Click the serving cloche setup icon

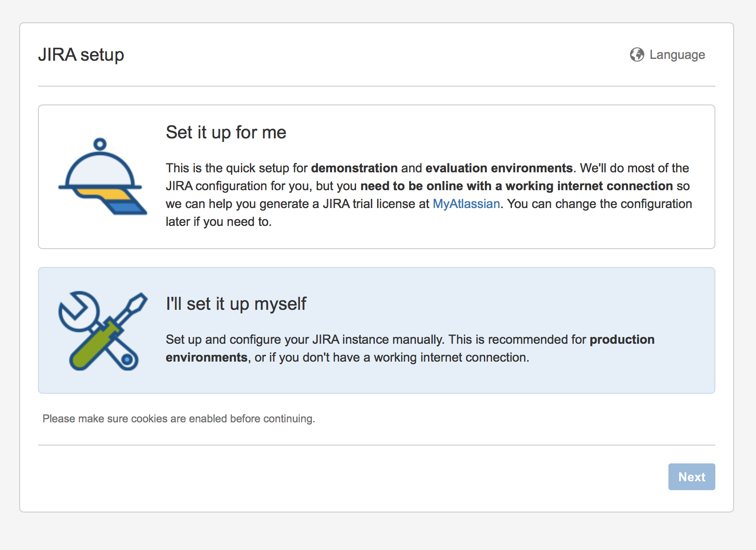click(102, 176)
